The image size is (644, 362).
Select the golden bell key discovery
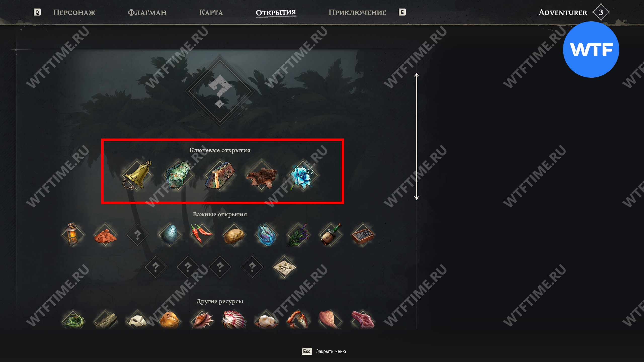click(137, 175)
